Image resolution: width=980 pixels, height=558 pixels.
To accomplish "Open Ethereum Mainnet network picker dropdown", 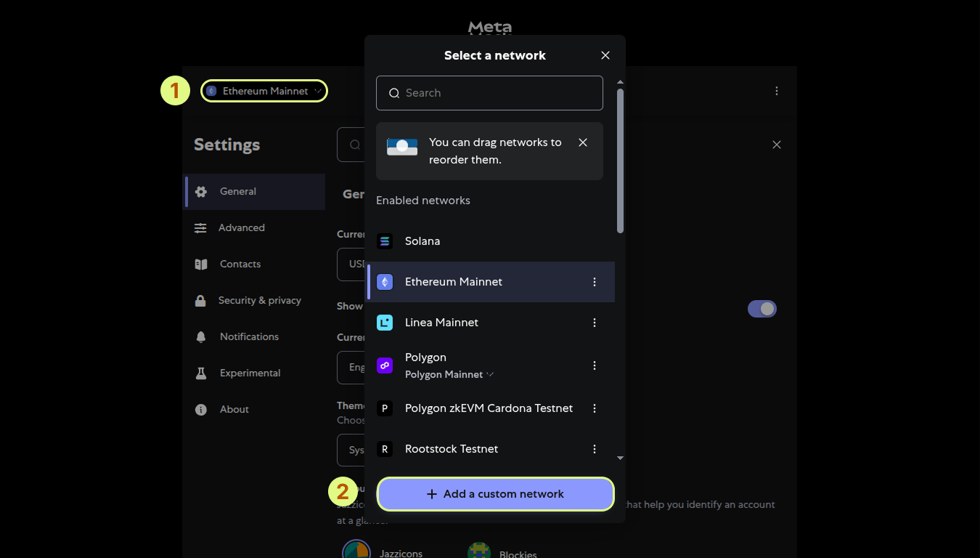I will [264, 91].
